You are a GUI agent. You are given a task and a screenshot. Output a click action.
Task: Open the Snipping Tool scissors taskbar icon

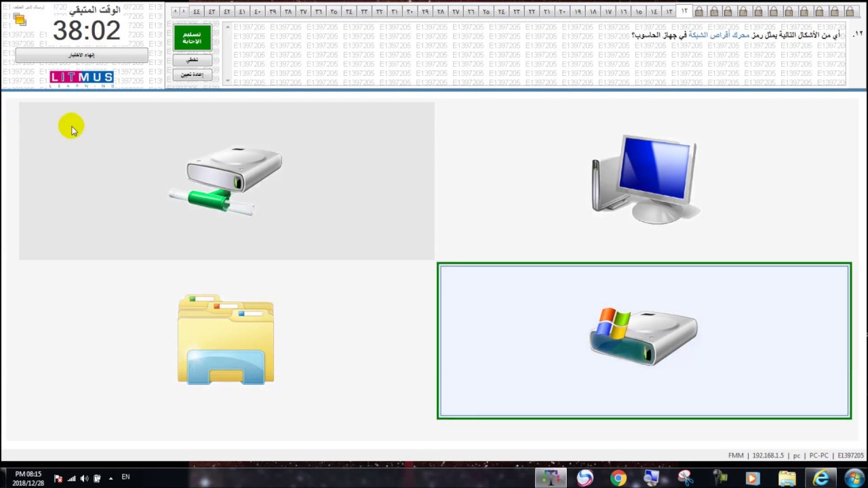(x=684, y=479)
